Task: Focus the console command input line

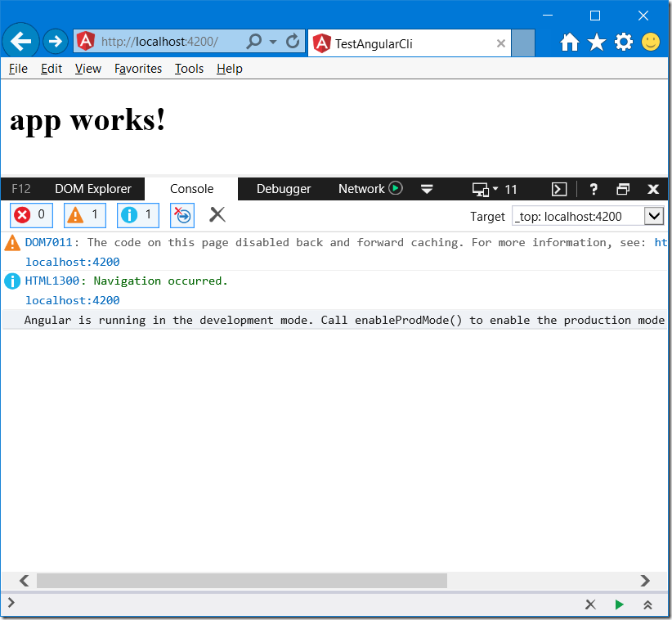Action: (x=296, y=604)
